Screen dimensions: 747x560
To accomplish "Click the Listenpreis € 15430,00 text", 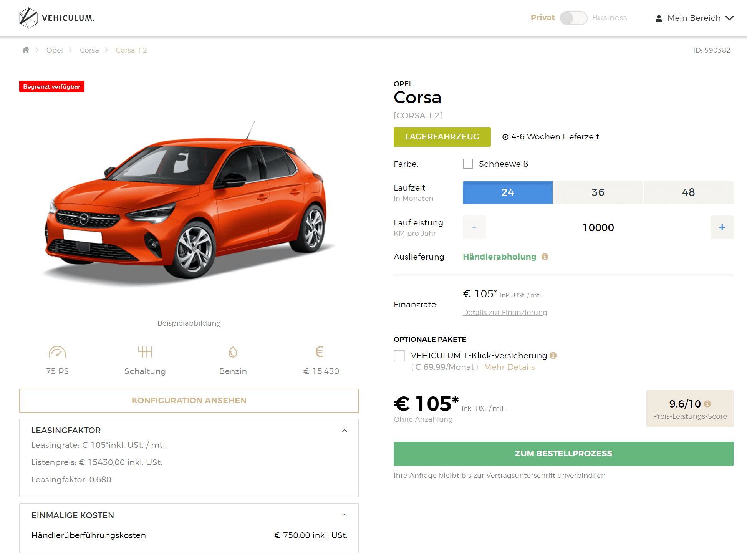I will [97, 462].
